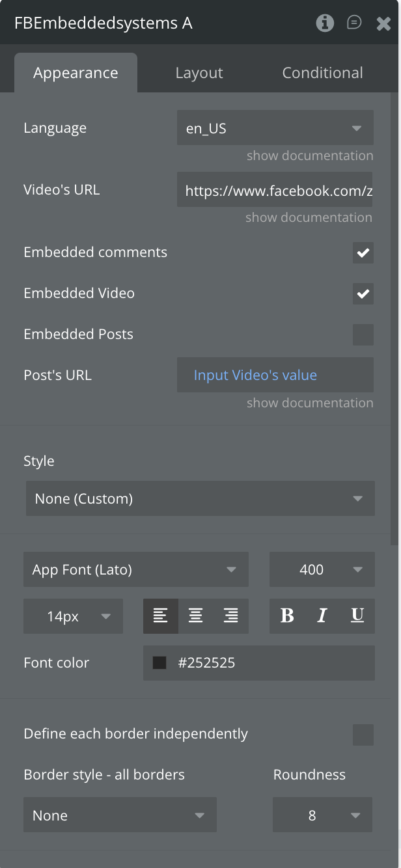
Task: Click the Video's URL input field
Action: [x=275, y=190]
